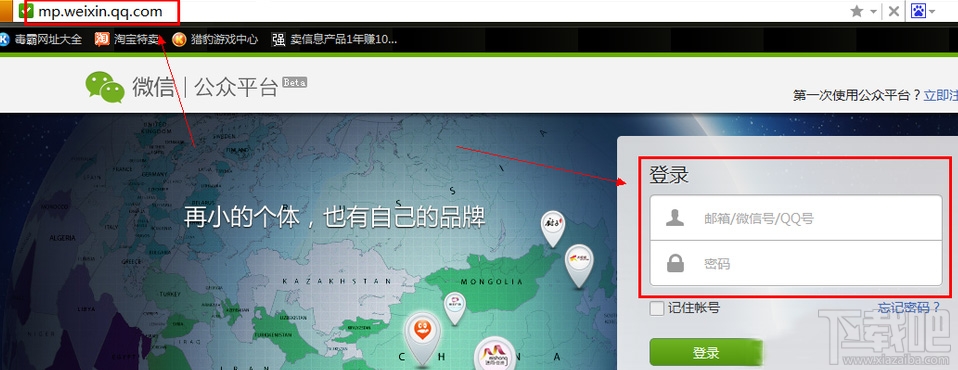
Task: Click the 公众平台 title text
Action: coord(236,87)
